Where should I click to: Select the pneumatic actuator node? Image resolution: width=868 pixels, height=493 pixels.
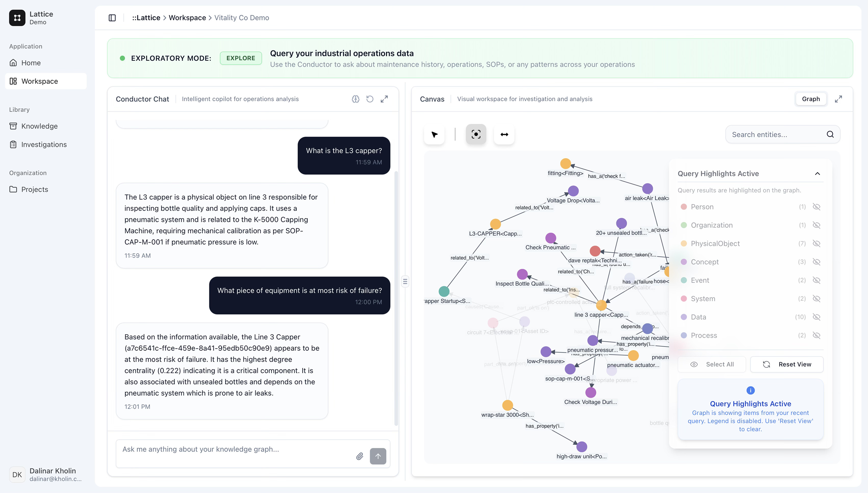point(633,356)
